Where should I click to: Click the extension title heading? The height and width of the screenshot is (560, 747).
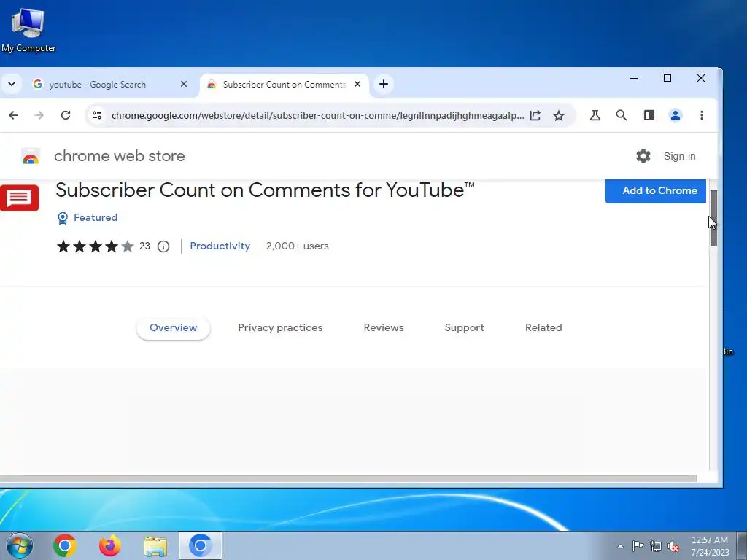[265, 190]
